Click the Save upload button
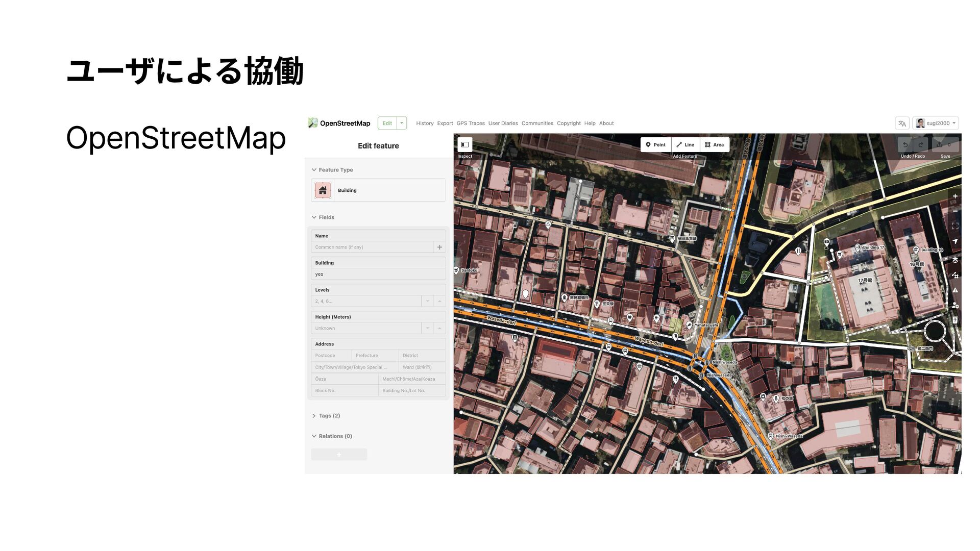Viewport: 980px width, 551px height. point(945,145)
